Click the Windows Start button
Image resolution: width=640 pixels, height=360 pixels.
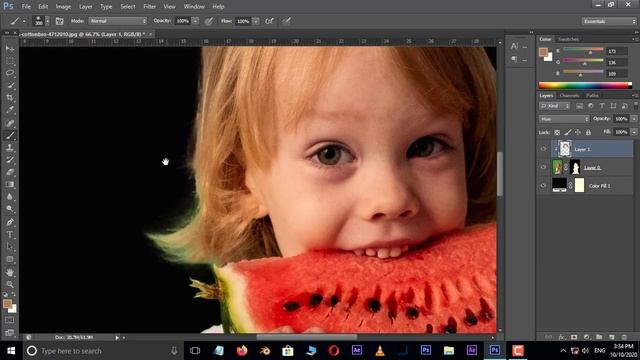(x=11, y=351)
